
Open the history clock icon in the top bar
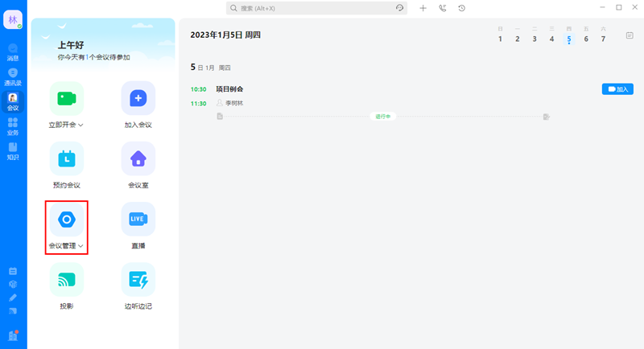click(461, 8)
